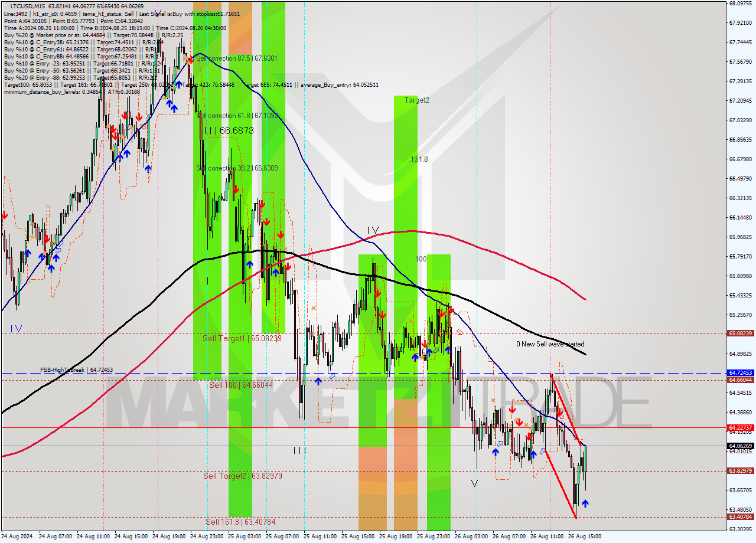
Task: Click the 63.40784 price tag on axis
Action: 741,517
